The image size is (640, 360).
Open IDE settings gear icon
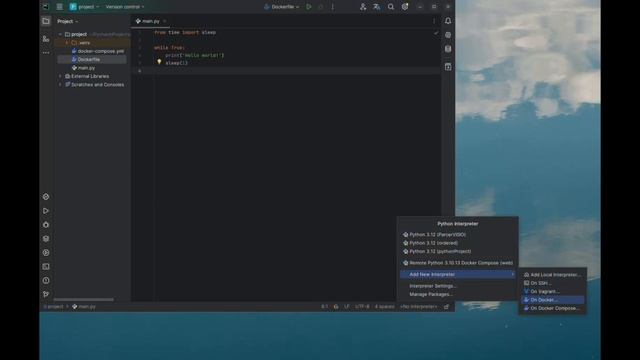click(404, 7)
